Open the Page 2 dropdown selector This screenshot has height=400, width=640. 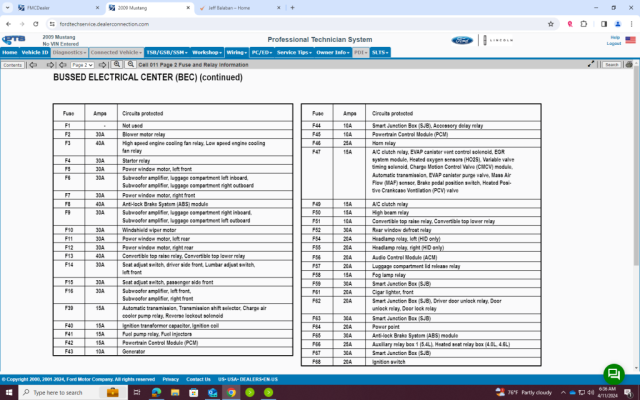[x=82, y=65]
